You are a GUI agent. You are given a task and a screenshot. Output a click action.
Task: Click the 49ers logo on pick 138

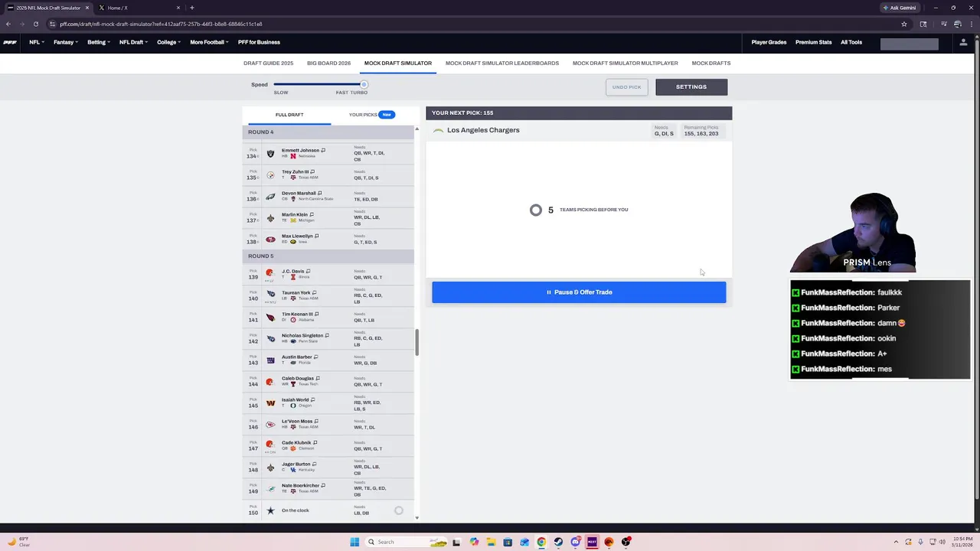click(x=270, y=240)
